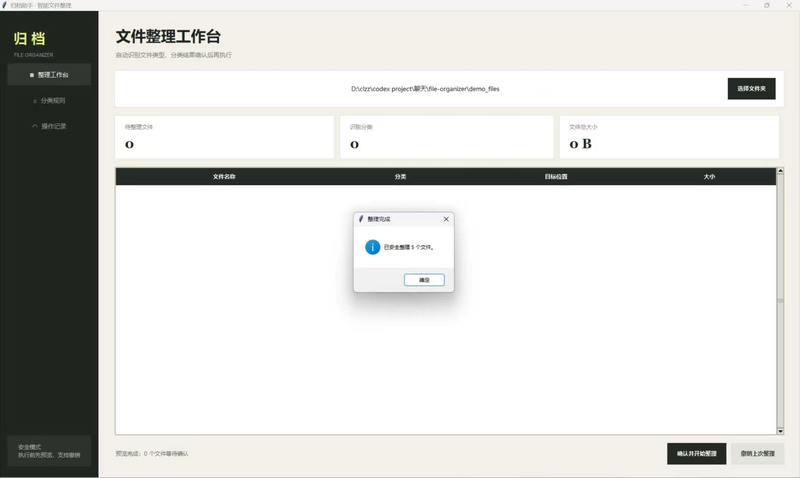Click 确认并开始整理 button
Image resolution: width=800 pixels, height=478 pixels.
pyautogui.click(x=696, y=454)
